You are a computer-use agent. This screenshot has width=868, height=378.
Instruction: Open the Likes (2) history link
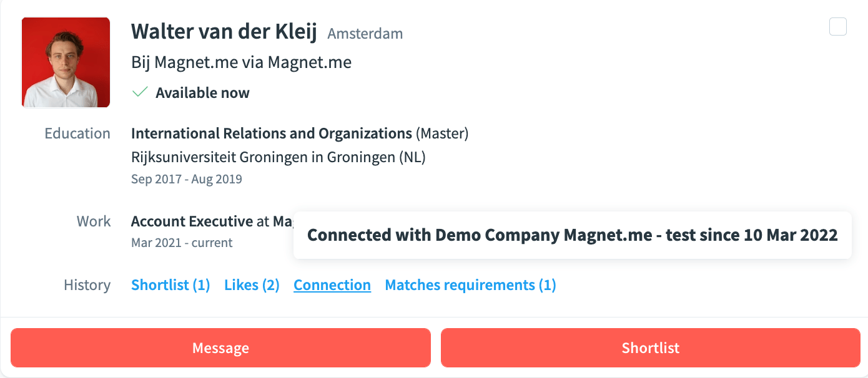click(252, 285)
